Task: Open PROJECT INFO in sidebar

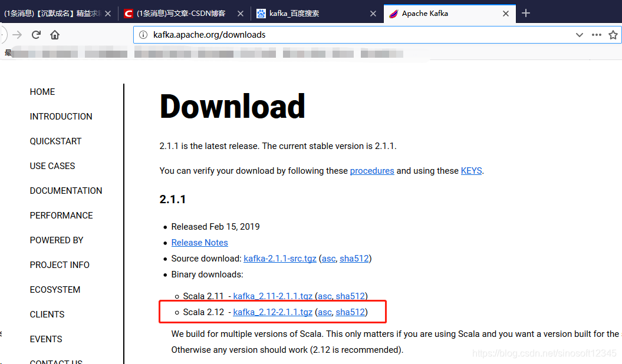Action: click(x=60, y=265)
